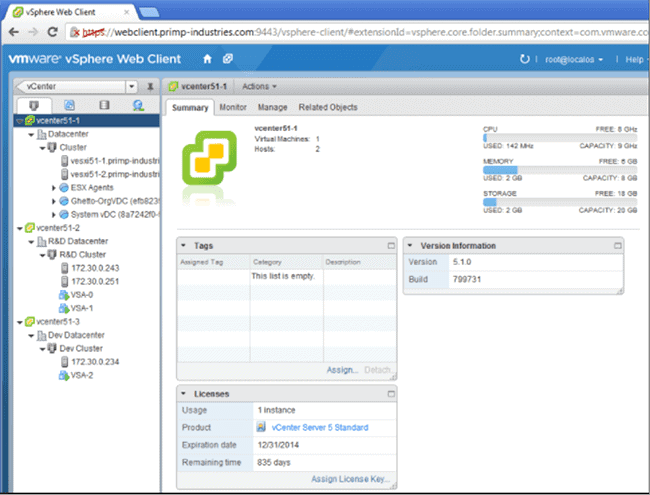Collapse the vcenter51-3 tree node
The height and width of the screenshot is (495, 650).
(19, 322)
